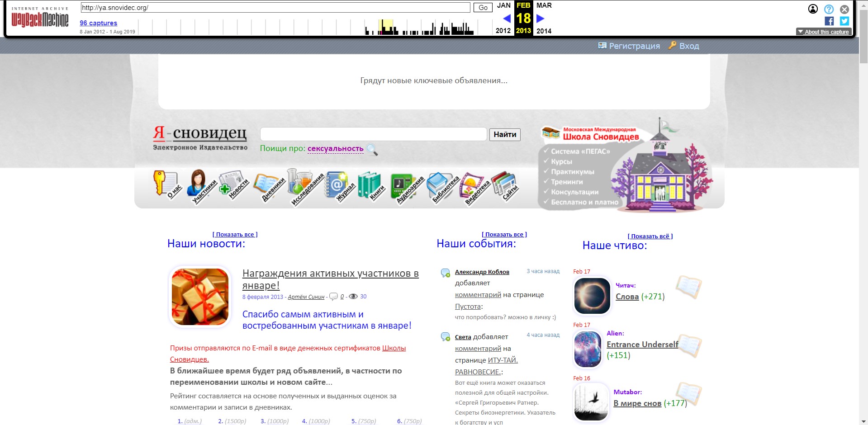
Task: Share capture on Twitter
Action: 844,21
